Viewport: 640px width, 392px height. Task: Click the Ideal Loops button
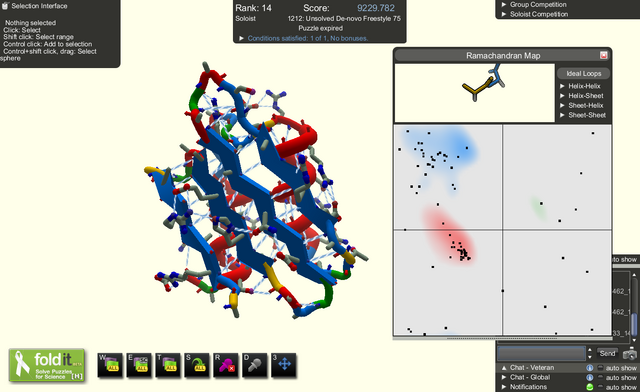(584, 74)
